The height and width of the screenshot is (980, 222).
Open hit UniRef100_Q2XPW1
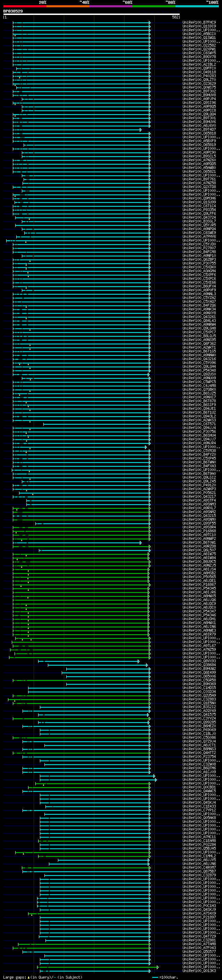[199, 49]
